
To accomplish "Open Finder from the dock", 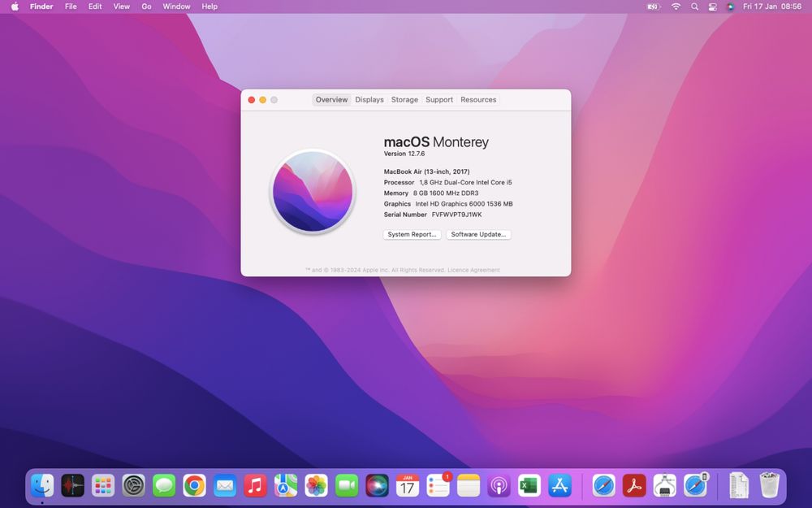I will click(42, 486).
